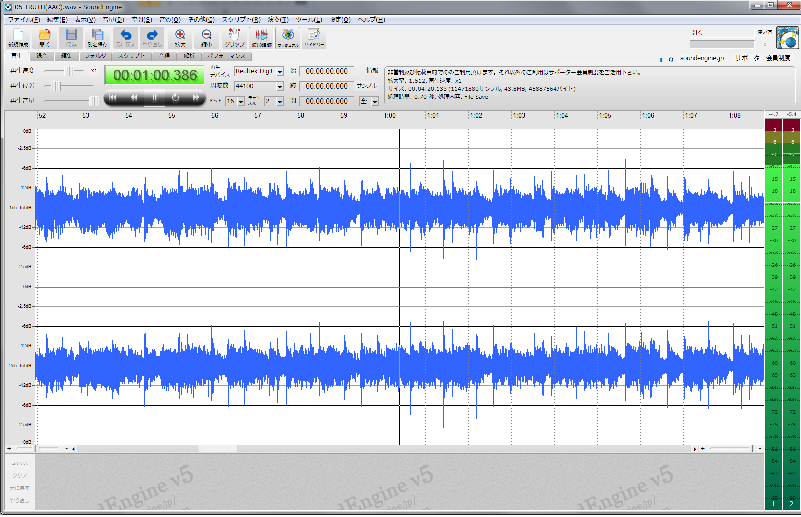
Task: Expand the 16 bit depth dropdown
Action: [241, 102]
